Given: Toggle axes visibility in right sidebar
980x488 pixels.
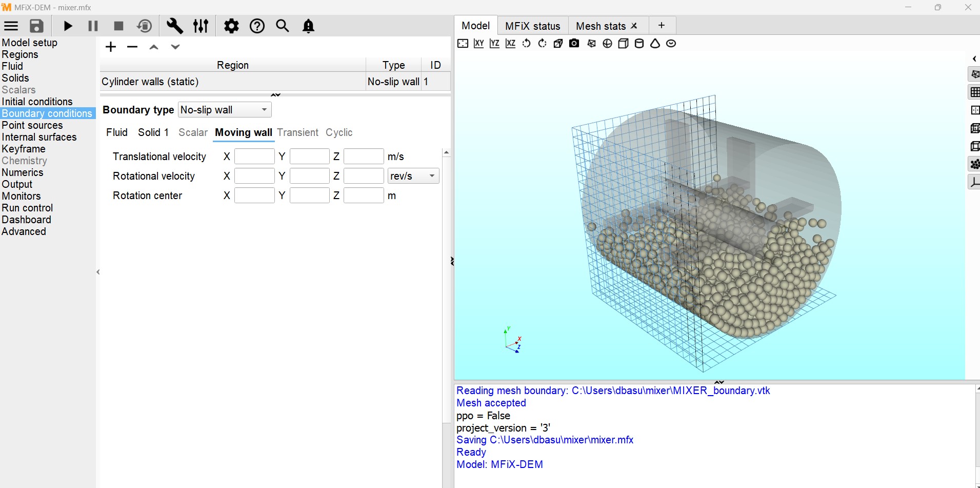Looking at the screenshot, I should [974, 182].
